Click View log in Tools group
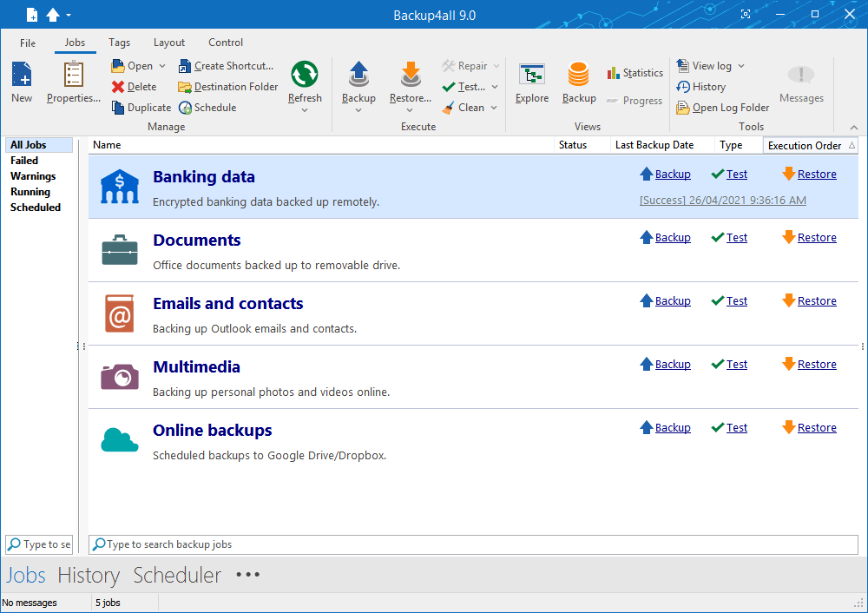 pos(704,66)
